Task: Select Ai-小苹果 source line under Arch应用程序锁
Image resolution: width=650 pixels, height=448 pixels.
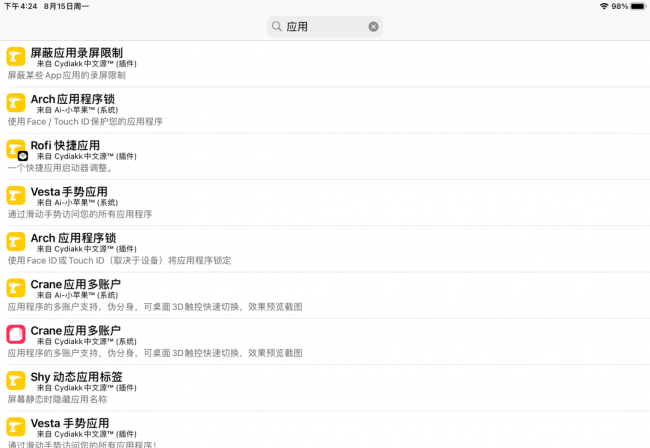Action: tap(77, 110)
